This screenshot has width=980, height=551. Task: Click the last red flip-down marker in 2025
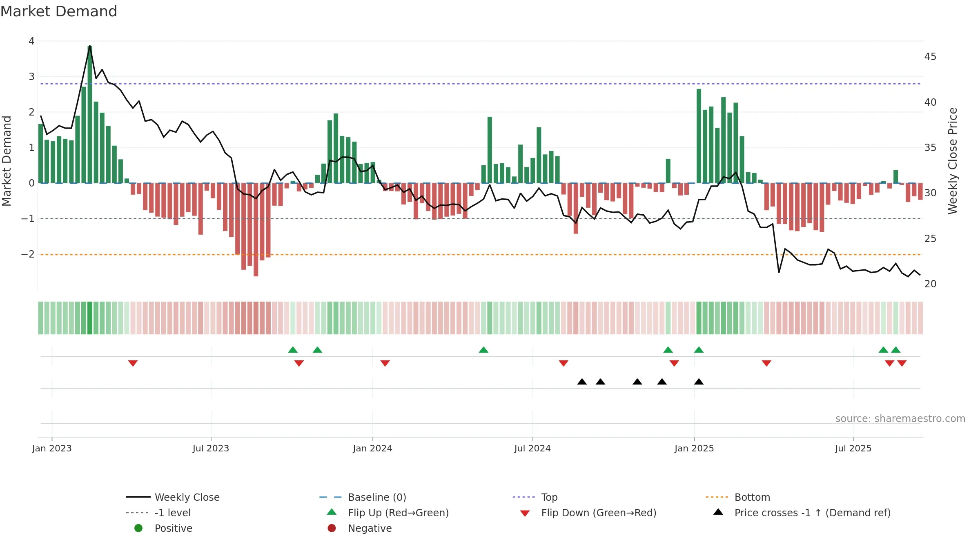[x=902, y=363]
